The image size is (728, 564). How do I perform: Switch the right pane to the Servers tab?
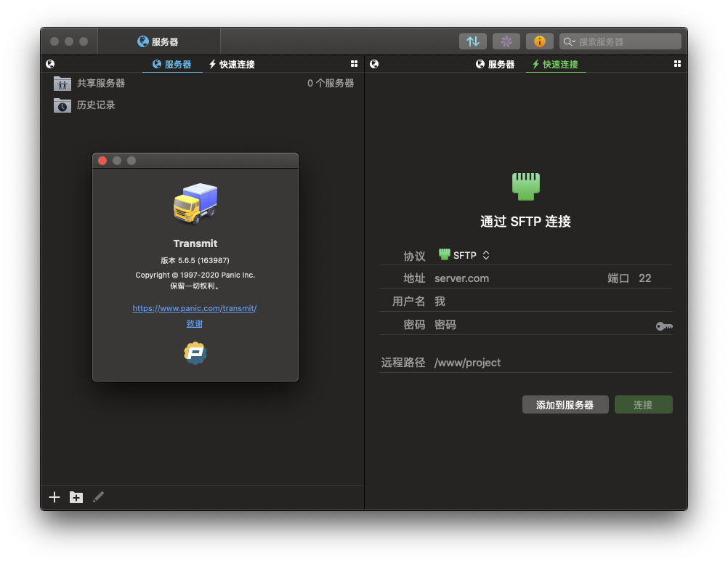click(496, 64)
